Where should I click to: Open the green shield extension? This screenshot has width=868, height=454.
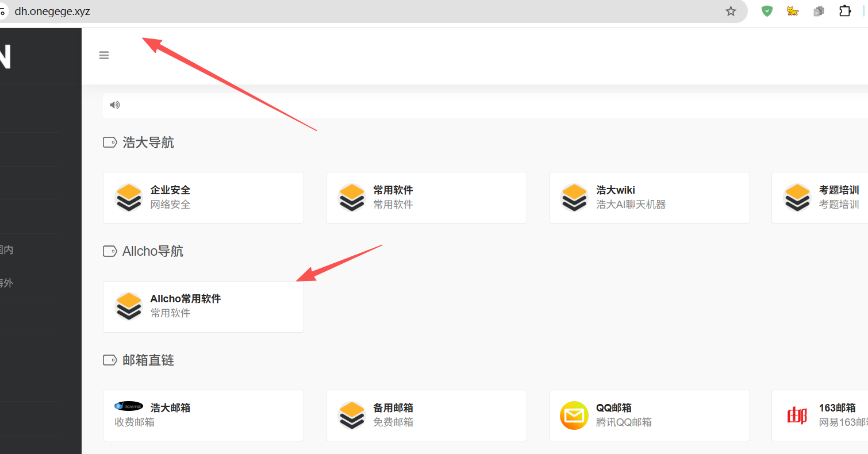click(x=767, y=11)
